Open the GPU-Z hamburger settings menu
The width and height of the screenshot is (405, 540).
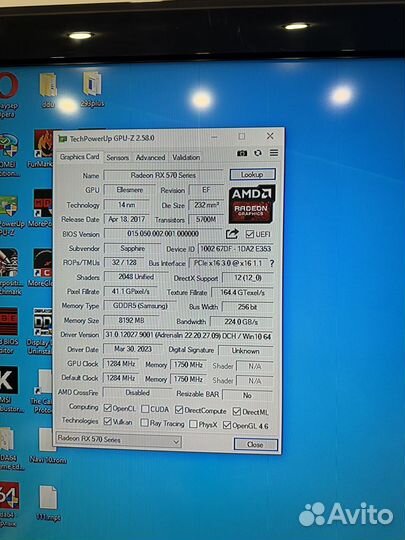pyautogui.click(x=274, y=153)
